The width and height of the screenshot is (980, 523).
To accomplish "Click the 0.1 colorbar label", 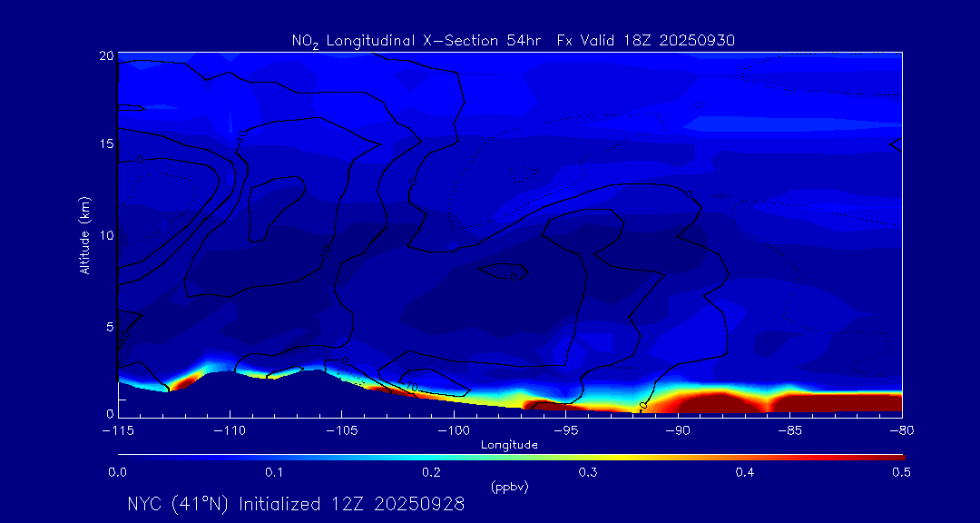I will click(274, 473).
